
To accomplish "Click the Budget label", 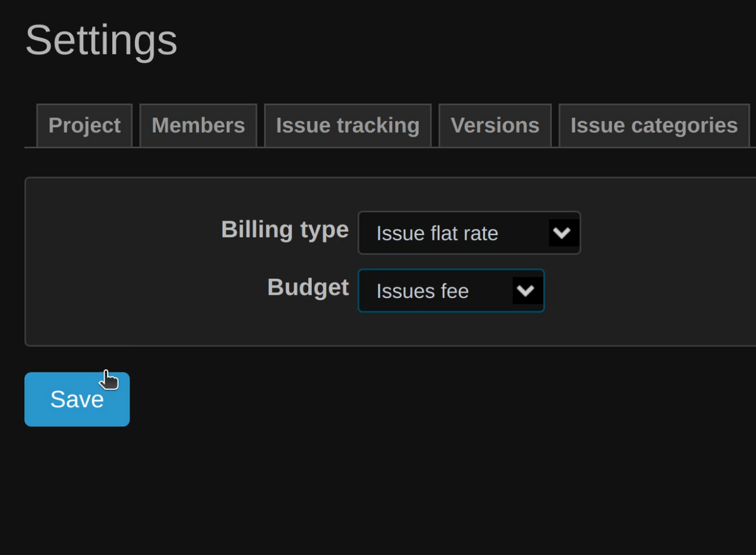I will 308,287.
